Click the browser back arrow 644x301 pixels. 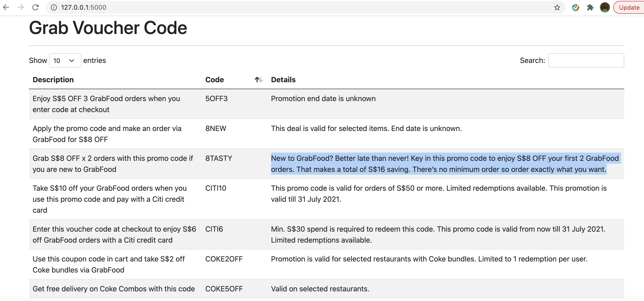pos(6,7)
